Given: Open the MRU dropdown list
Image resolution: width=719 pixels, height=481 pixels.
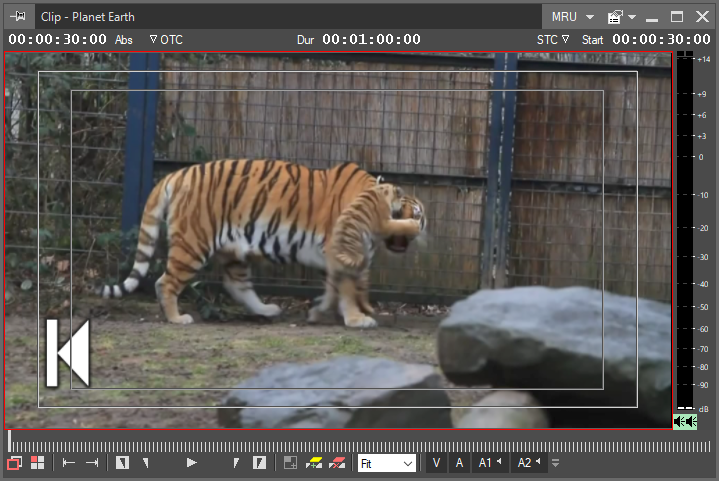Looking at the screenshot, I should tap(573, 17).
